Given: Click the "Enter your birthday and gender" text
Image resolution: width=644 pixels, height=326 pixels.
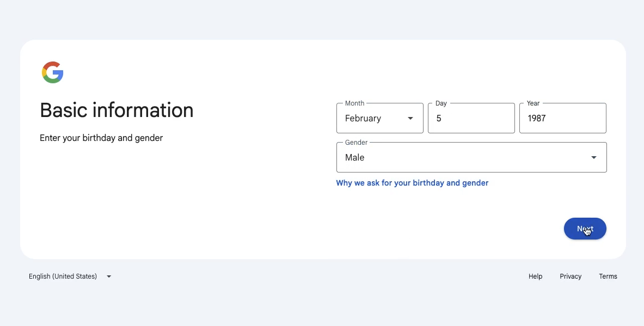Looking at the screenshot, I should click(x=101, y=138).
